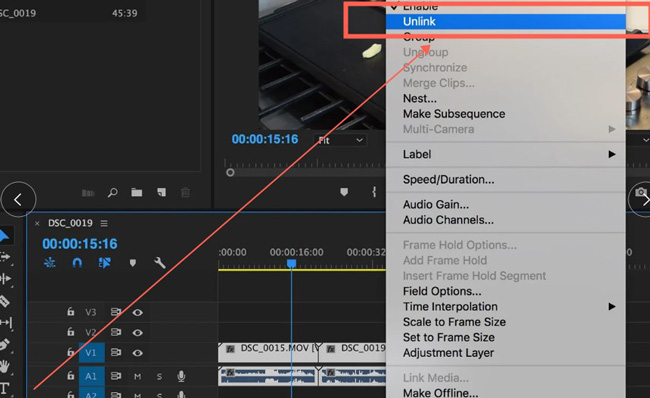The width and height of the screenshot is (650, 398).
Task: Toggle V3 track output eye
Action: click(x=138, y=312)
